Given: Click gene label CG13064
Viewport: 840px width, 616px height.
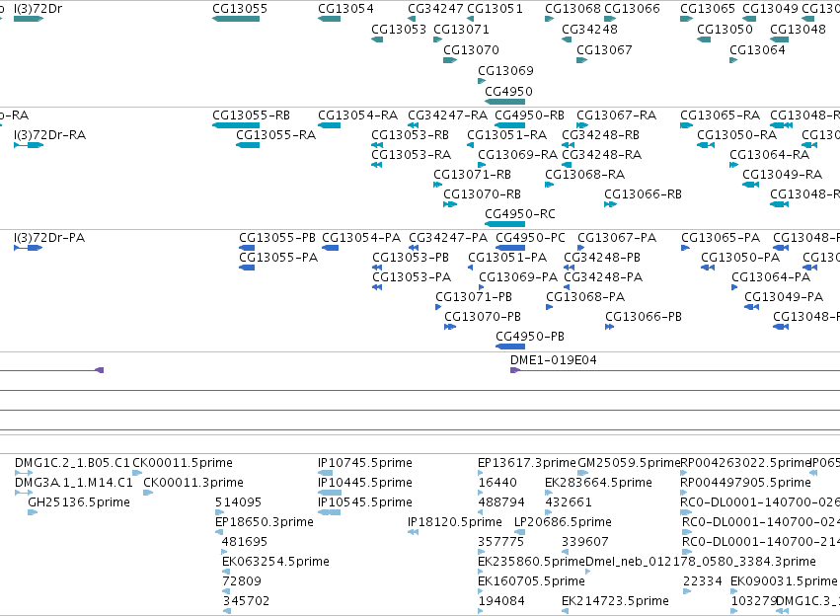Looking at the screenshot, I should point(757,49).
